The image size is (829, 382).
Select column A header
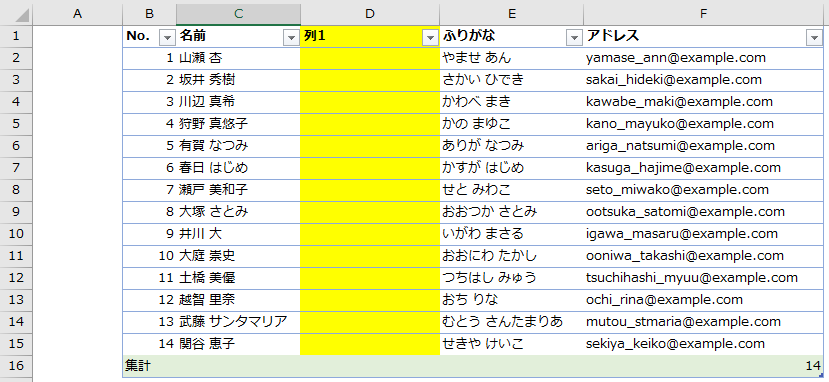point(78,14)
